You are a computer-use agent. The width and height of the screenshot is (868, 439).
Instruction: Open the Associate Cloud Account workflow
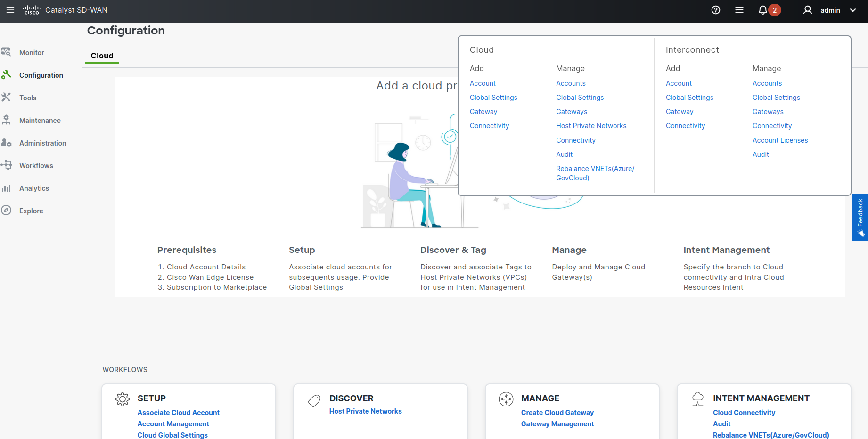[178, 413]
